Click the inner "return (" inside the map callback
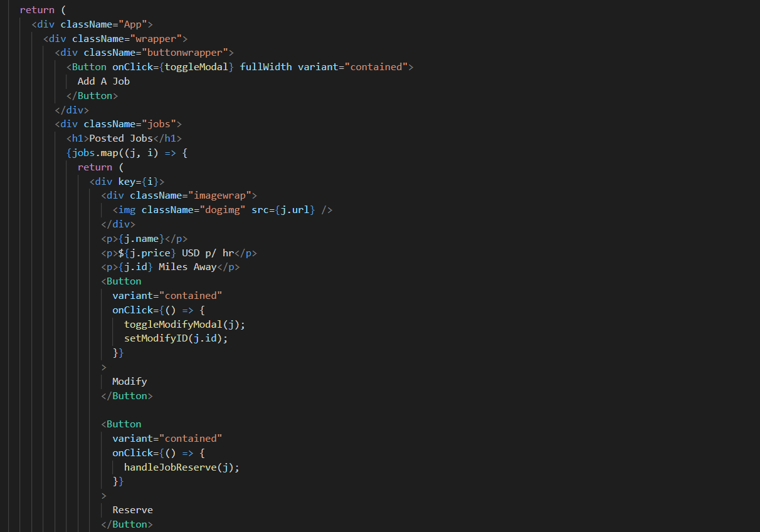760x532 pixels. [101, 167]
